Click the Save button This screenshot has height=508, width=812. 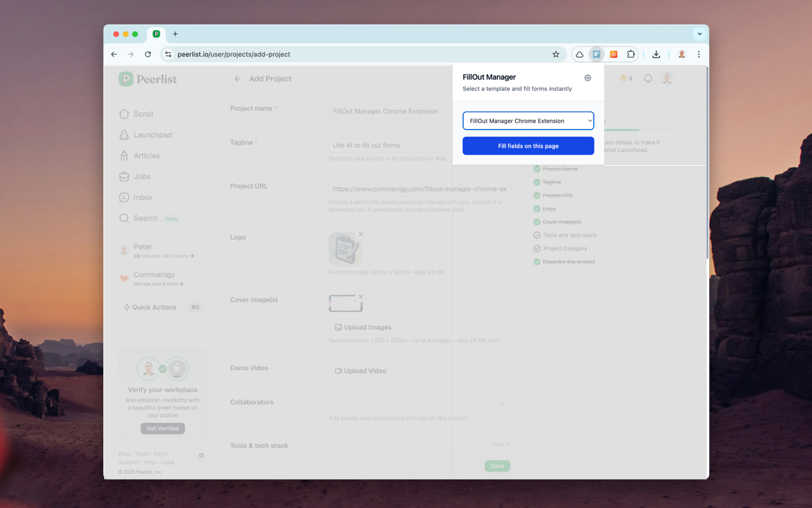point(497,466)
